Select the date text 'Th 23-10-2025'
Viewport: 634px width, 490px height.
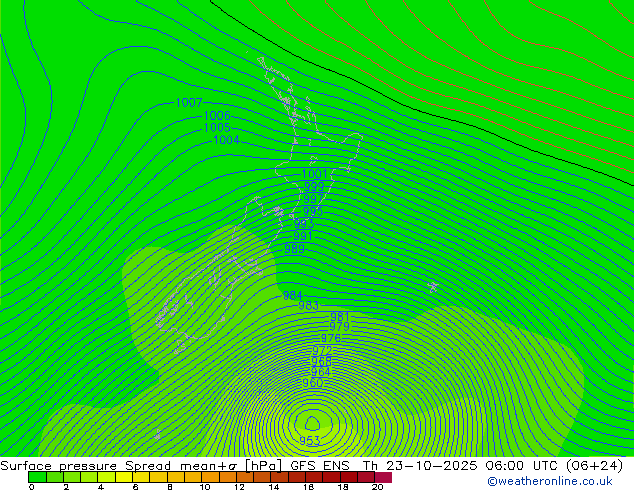409,466
